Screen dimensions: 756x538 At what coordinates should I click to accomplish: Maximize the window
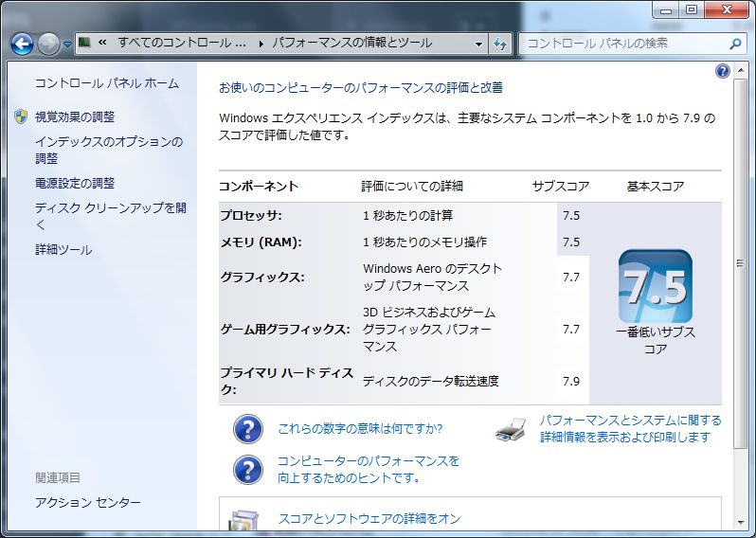[x=692, y=9]
